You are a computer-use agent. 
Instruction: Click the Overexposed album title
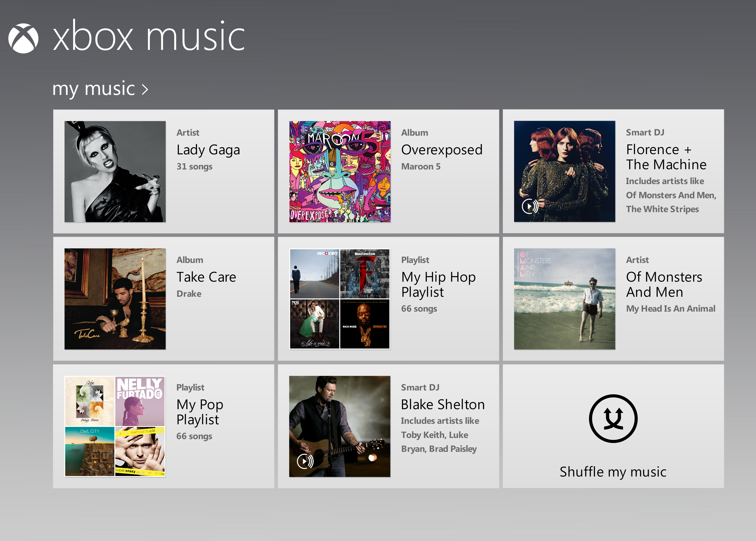(442, 150)
